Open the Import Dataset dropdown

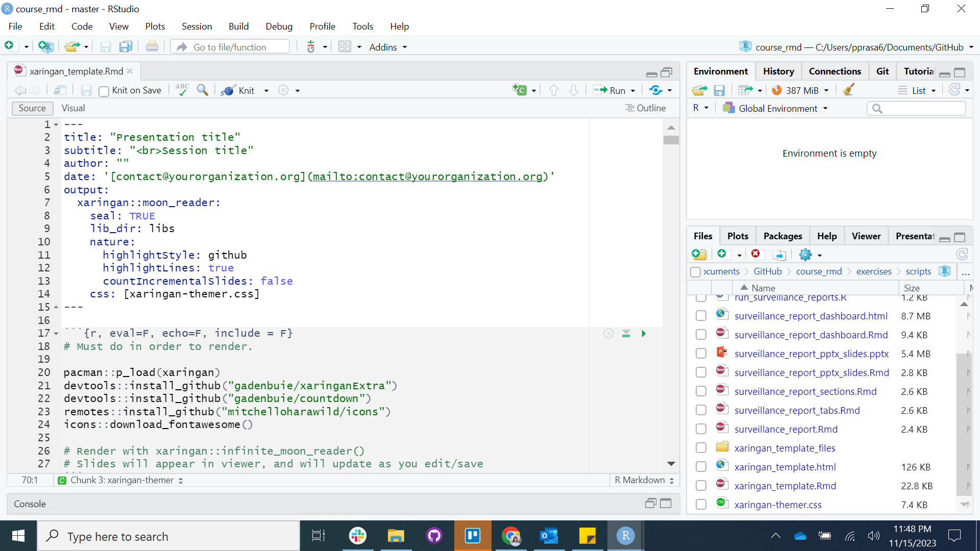click(750, 90)
